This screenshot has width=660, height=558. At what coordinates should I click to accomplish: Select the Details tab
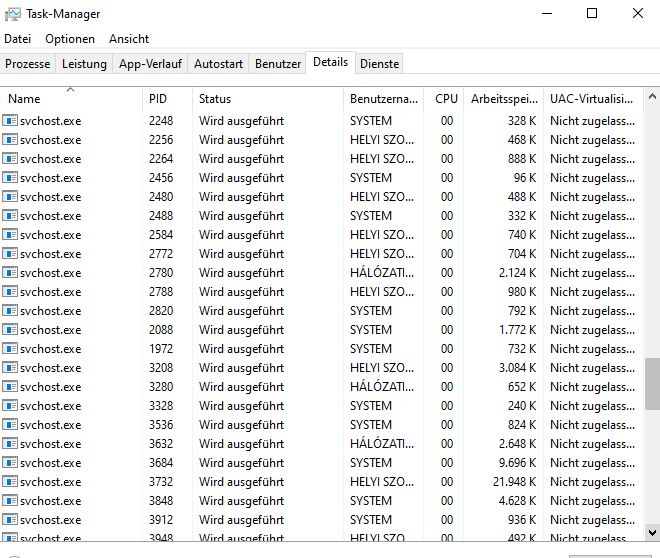click(x=330, y=62)
